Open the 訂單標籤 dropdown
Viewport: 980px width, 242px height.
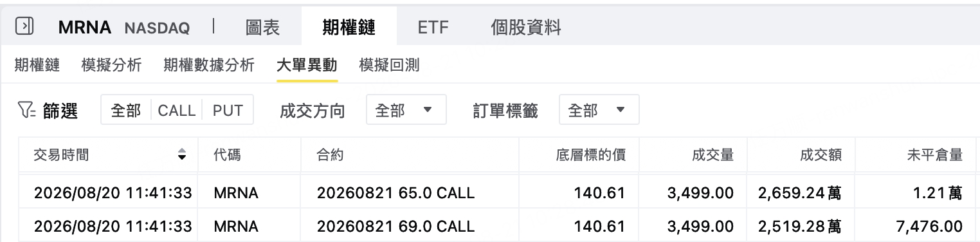tap(599, 110)
